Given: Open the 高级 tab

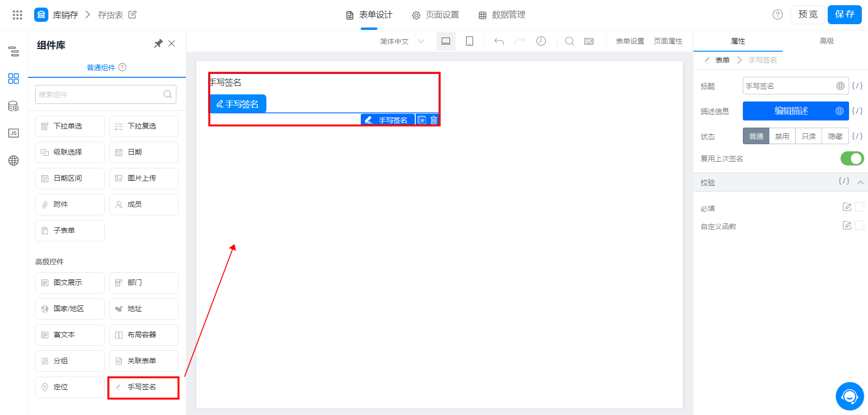Looking at the screenshot, I should [x=826, y=41].
